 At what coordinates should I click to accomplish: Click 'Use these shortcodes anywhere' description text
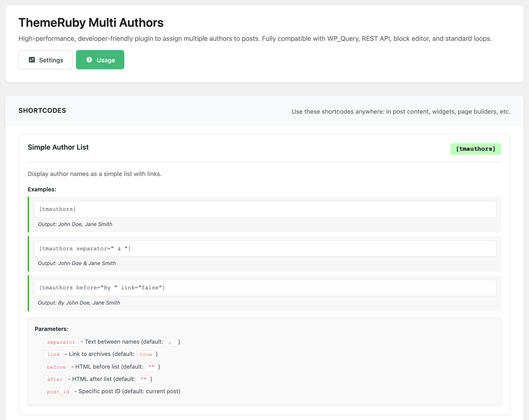(401, 111)
